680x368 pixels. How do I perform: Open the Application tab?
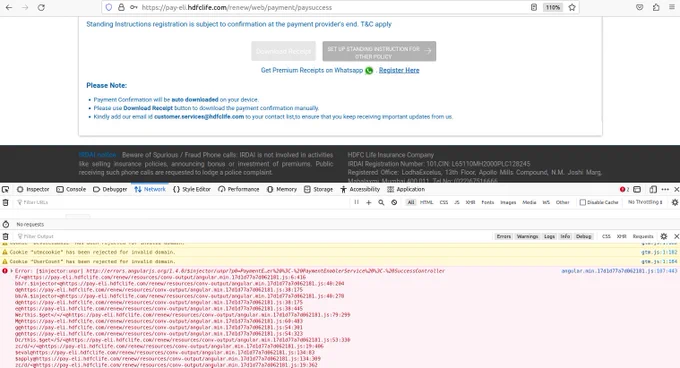[x=406, y=189]
